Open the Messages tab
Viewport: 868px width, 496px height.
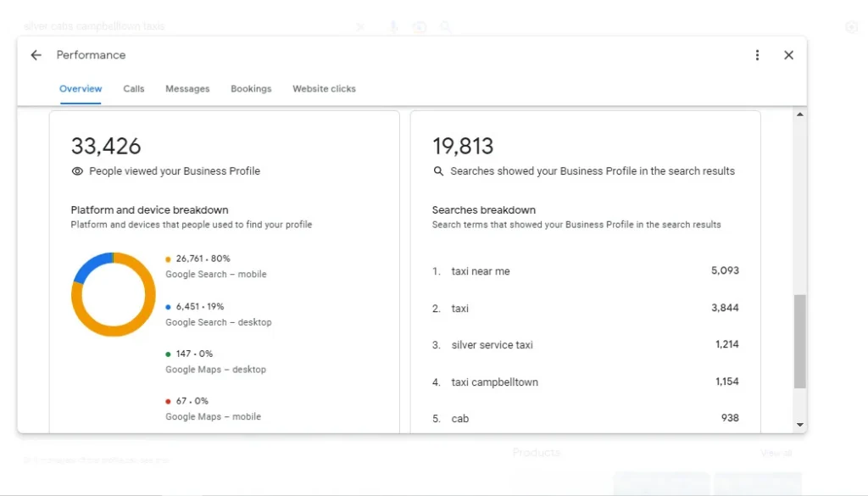pyautogui.click(x=187, y=88)
